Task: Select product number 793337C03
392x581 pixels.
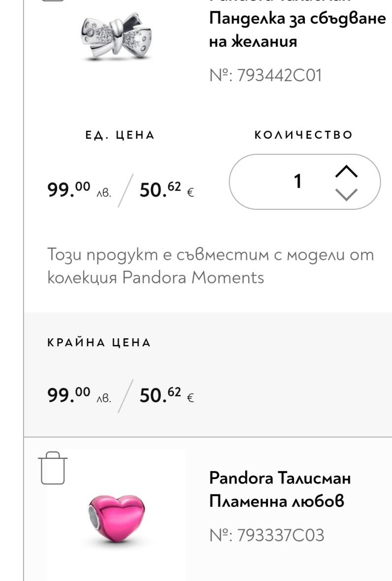Action: click(x=266, y=535)
